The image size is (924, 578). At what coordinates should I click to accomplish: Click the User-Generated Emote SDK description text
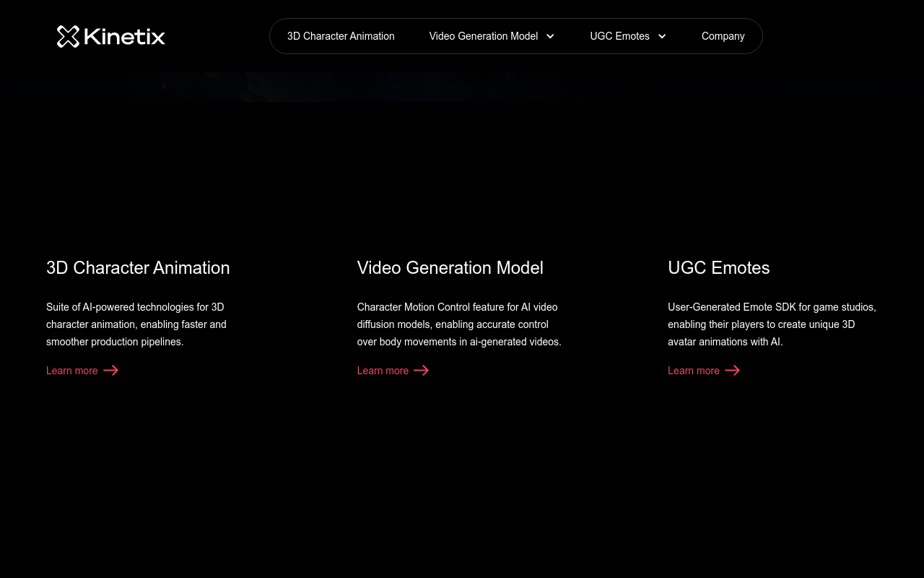[772, 324]
